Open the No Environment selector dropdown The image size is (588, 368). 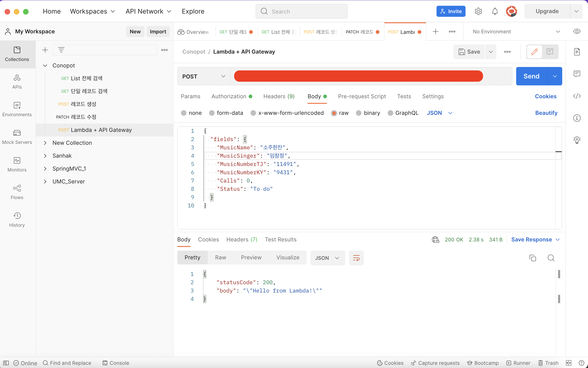516,32
